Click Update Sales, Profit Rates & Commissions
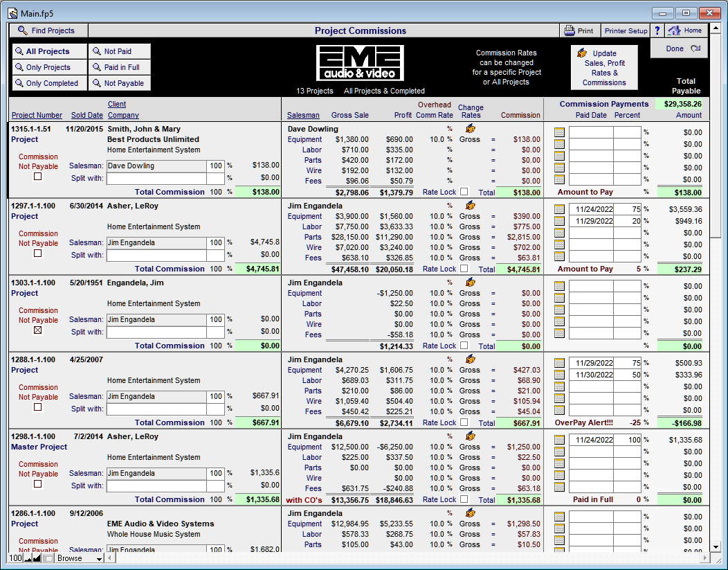Screen dimensions: 728x570 point(604,68)
